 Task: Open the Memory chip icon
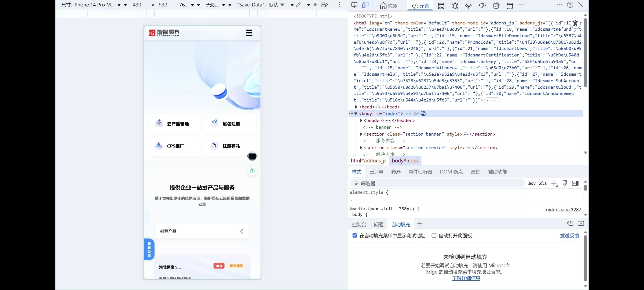496,6
